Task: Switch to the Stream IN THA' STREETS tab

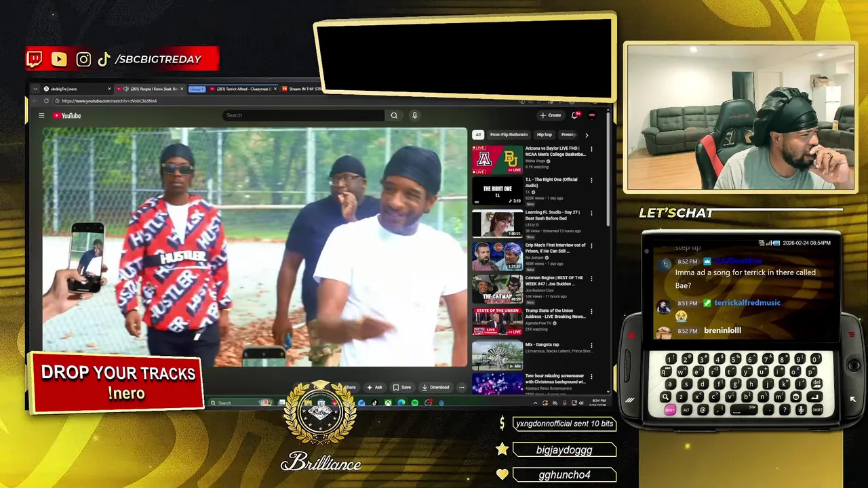Action: click(x=302, y=89)
